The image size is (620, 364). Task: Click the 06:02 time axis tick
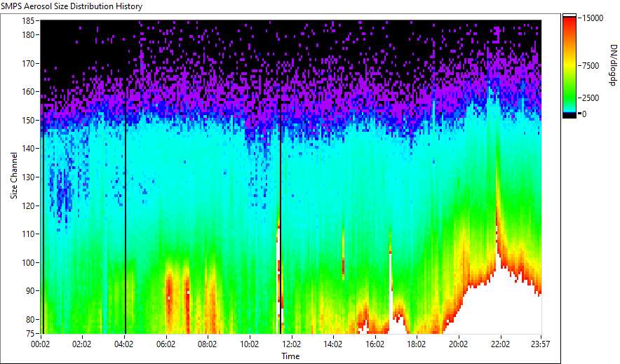(x=166, y=344)
